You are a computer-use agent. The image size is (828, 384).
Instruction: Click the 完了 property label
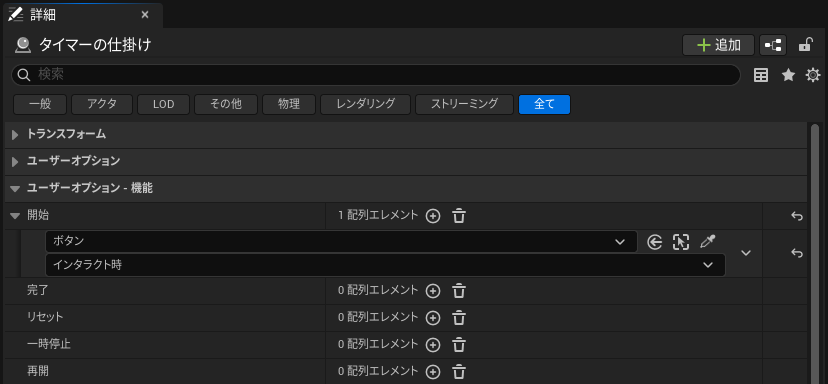[37, 291]
